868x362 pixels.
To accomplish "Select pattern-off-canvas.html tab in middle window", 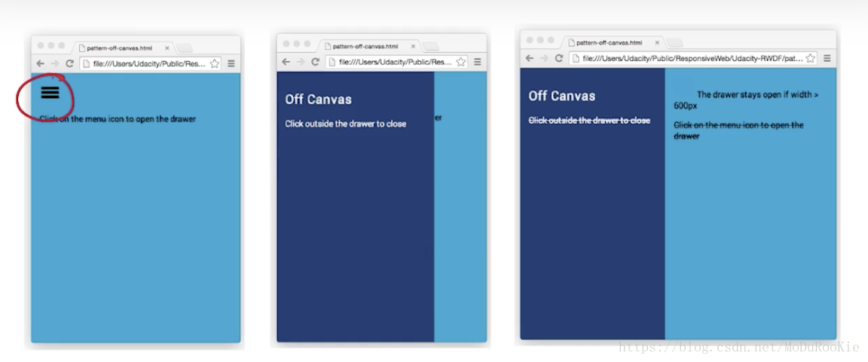I will pyautogui.click(x=368, y=46).
